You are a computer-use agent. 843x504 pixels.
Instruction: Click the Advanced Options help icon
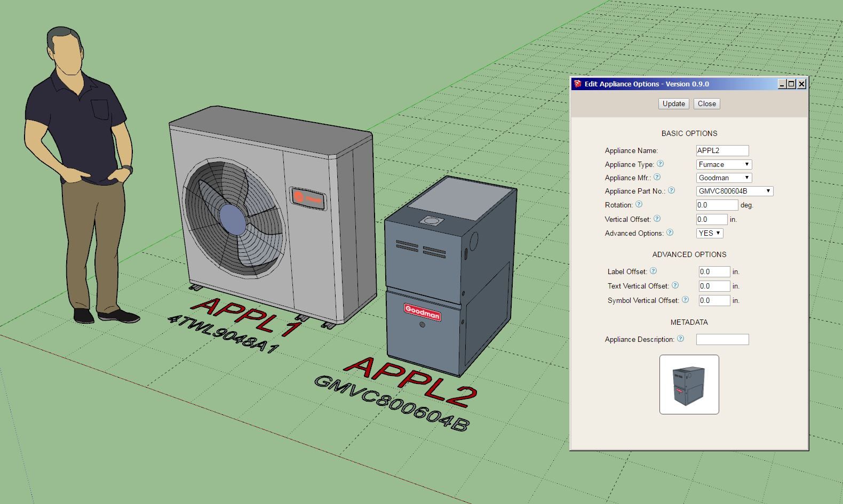[x=670, y=233]
